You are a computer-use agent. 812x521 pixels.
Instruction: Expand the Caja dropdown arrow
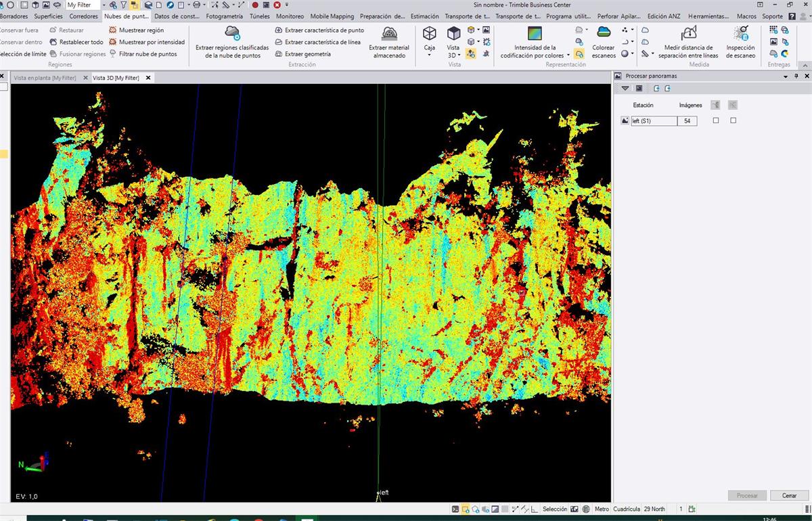(x=430, y=55)
